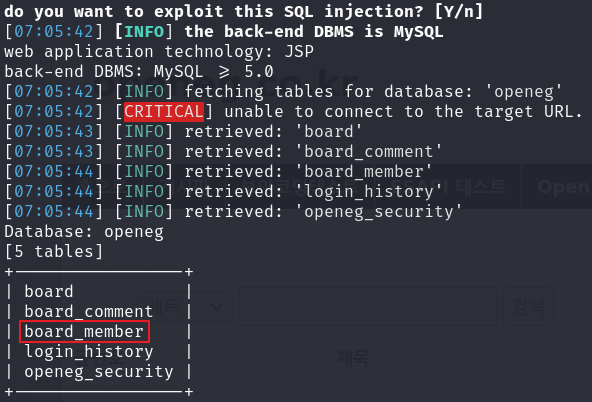Viewport: 592px width, 402px height.
Task: Open the faint ESAPI 테스트 tab
Action: click(x=448, y=186)
